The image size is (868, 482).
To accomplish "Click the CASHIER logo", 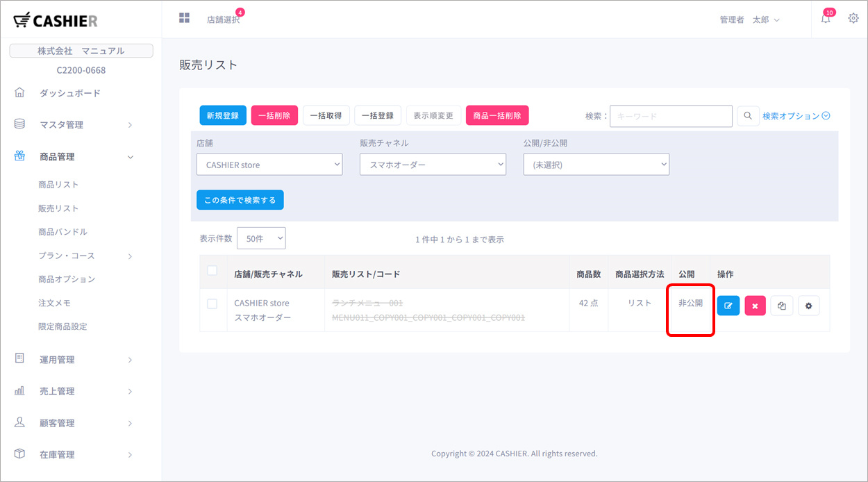I will coord(56,20).
